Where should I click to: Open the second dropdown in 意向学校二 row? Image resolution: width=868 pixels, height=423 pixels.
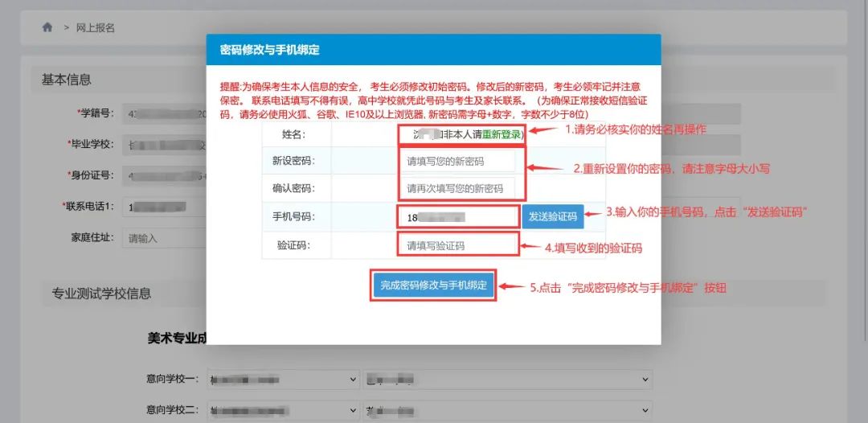(x=506, y=410)
